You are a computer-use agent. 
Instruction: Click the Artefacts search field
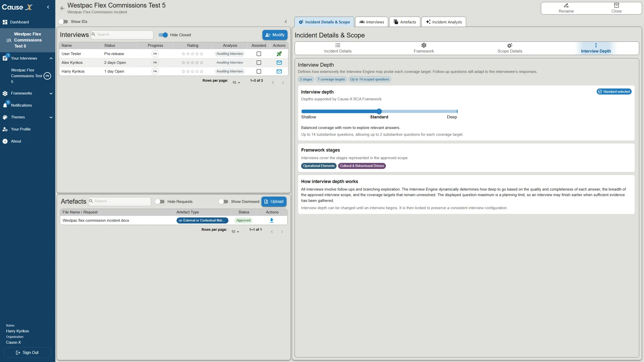120,201
